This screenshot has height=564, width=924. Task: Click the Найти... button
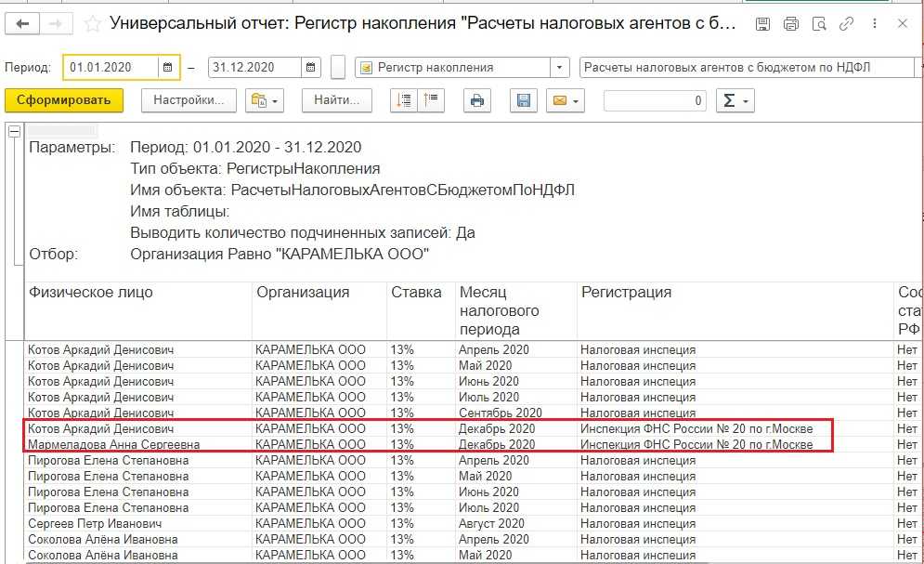tap(336, 100)
